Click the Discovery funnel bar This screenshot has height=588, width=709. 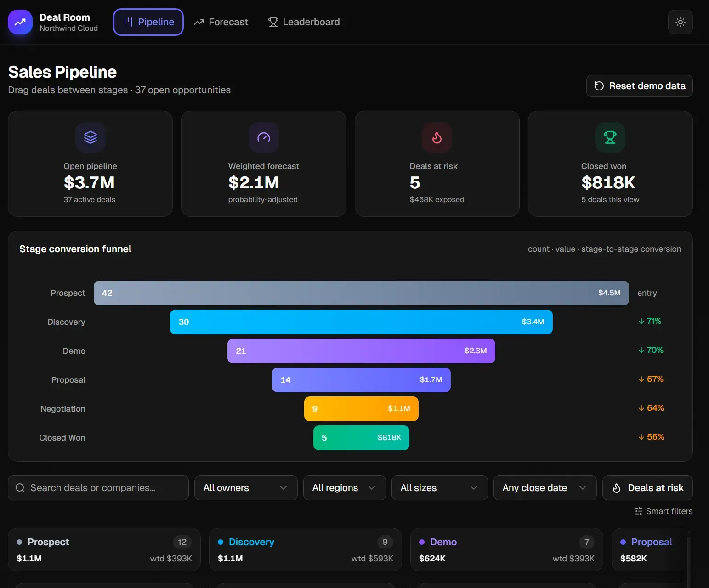click(x=361, y=322)
